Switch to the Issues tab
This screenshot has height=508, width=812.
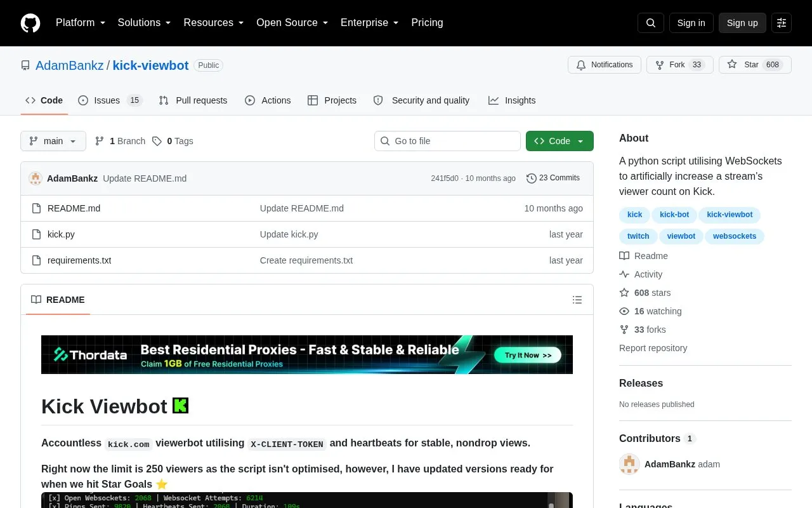point(110,100)
